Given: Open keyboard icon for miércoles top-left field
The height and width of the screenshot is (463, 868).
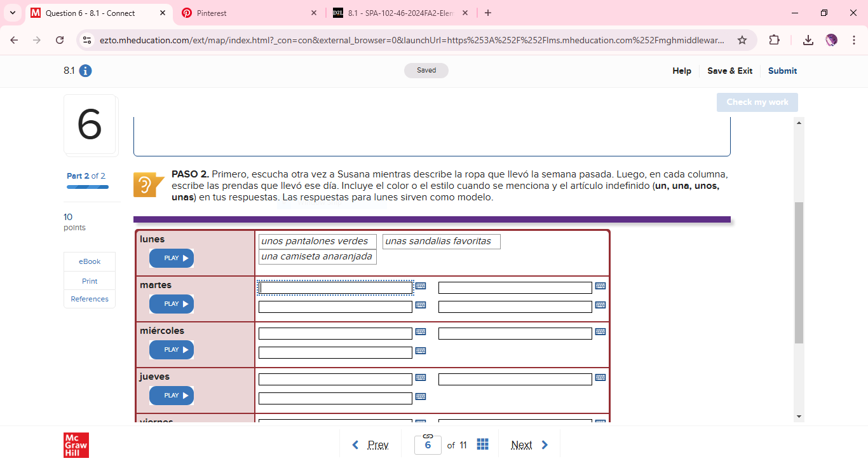Looking at the screenshot, I should coord(420,332).
